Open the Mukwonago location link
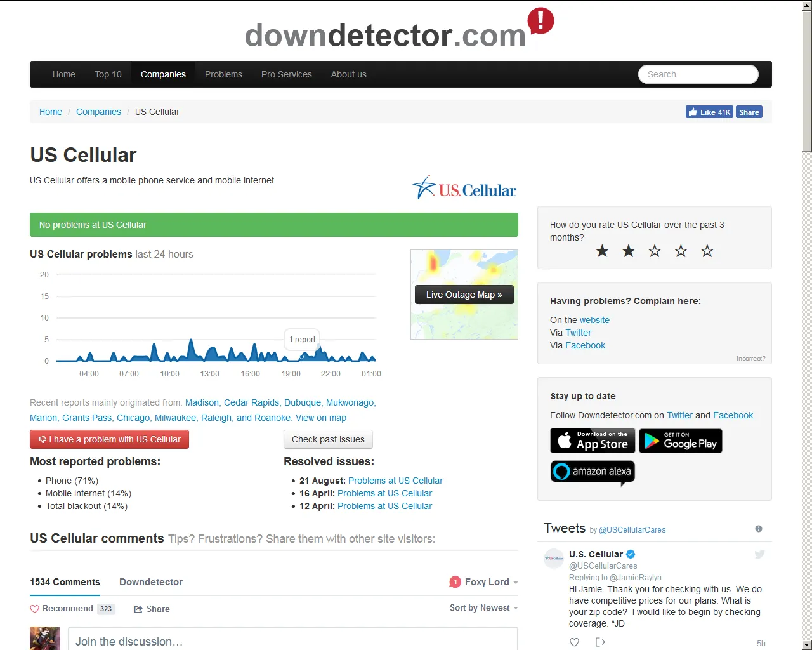 (350, 402)
